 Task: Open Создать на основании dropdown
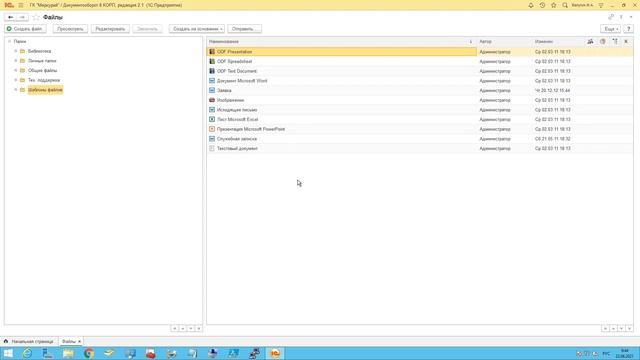pyautogui.click(x=197, y=29)
